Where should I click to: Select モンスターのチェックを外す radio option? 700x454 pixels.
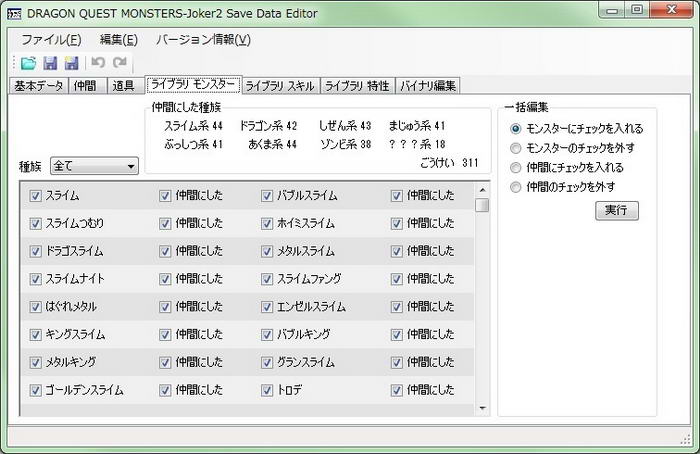pyautogui.click(x=515, y=148)
